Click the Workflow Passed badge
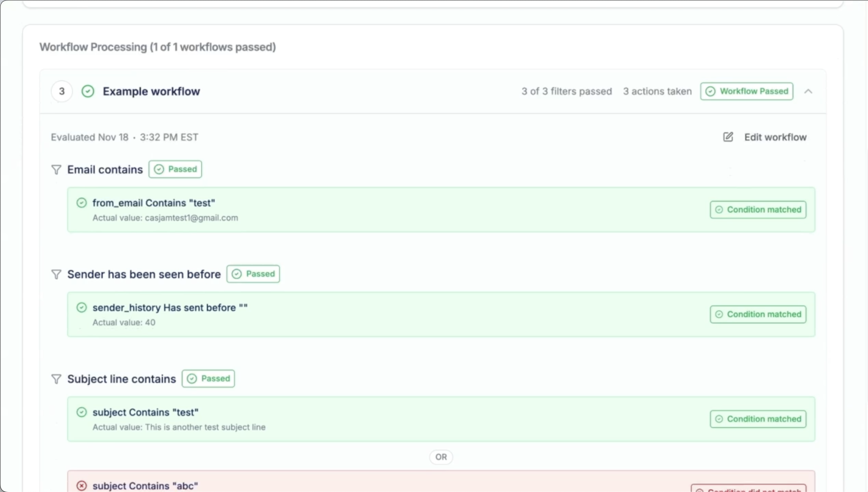This screenshot has height=492, width=868. 746,91
